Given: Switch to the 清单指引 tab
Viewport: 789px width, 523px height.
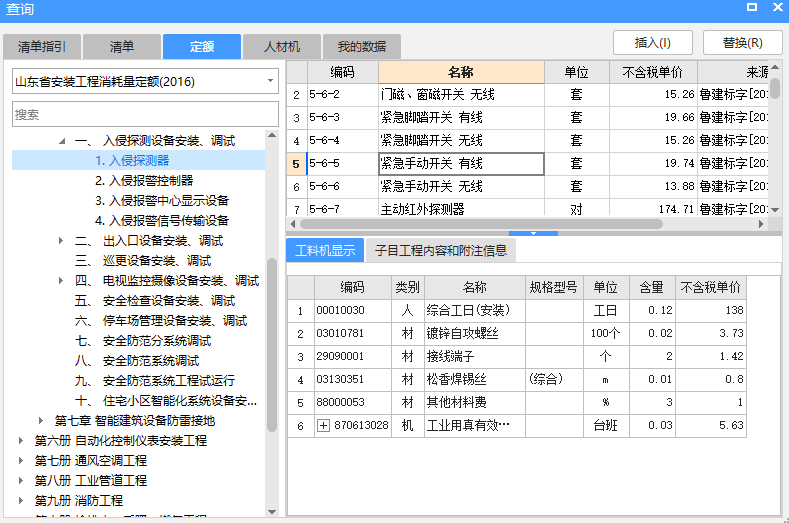Looking at the screenshot, I should [42, 47].
